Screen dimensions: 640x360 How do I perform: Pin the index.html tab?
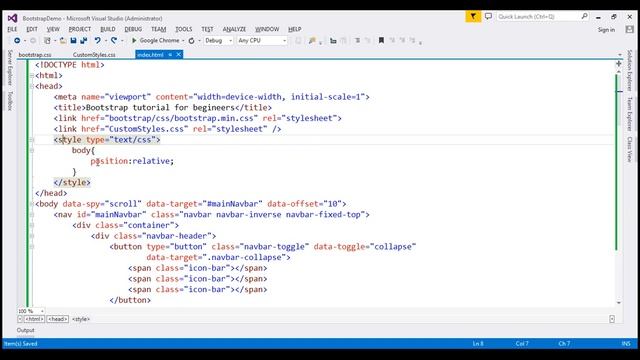point(170,55)
